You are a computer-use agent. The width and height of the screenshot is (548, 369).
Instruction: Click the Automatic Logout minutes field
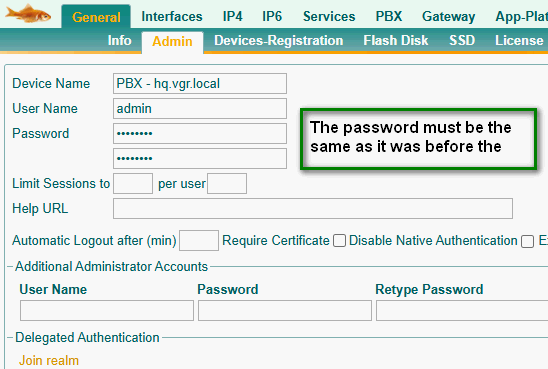[199, 240]
